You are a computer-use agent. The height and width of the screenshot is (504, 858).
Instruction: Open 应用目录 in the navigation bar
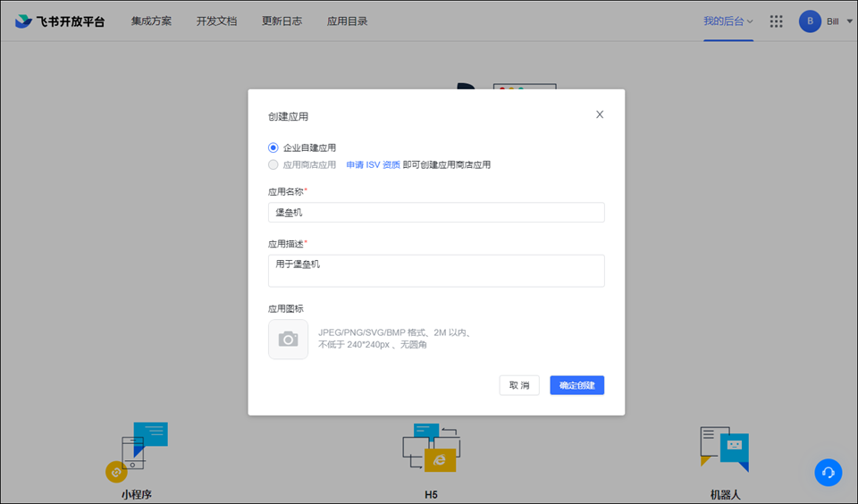point(347,21)
